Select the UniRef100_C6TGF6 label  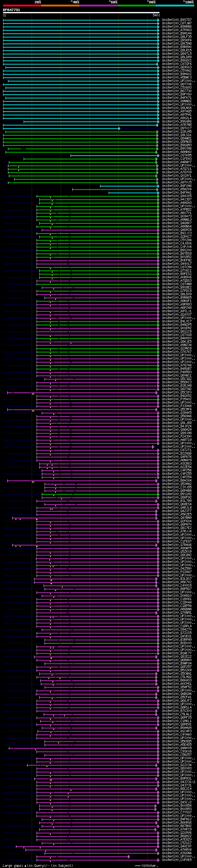[x=176, y=64]
